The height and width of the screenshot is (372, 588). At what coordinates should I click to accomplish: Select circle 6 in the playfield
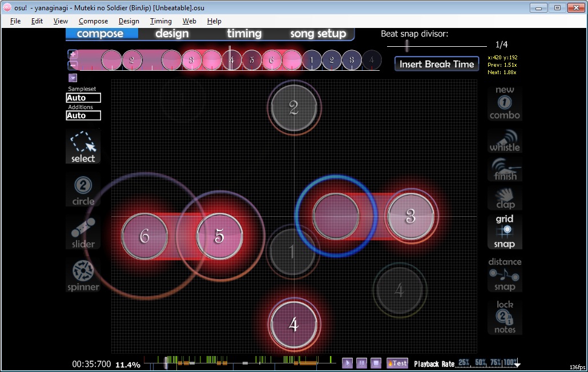pos(144,236)
